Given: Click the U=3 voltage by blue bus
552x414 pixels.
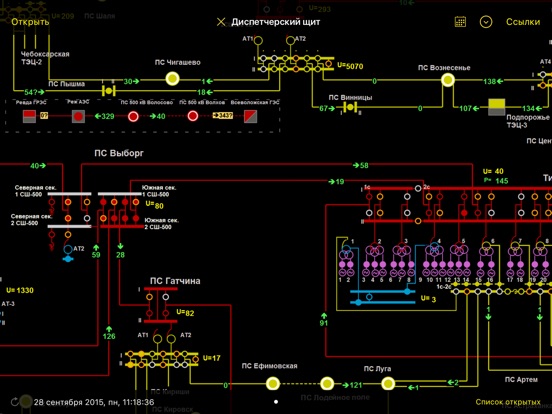Looking at the screenshot, I should (x=428, y=299).
